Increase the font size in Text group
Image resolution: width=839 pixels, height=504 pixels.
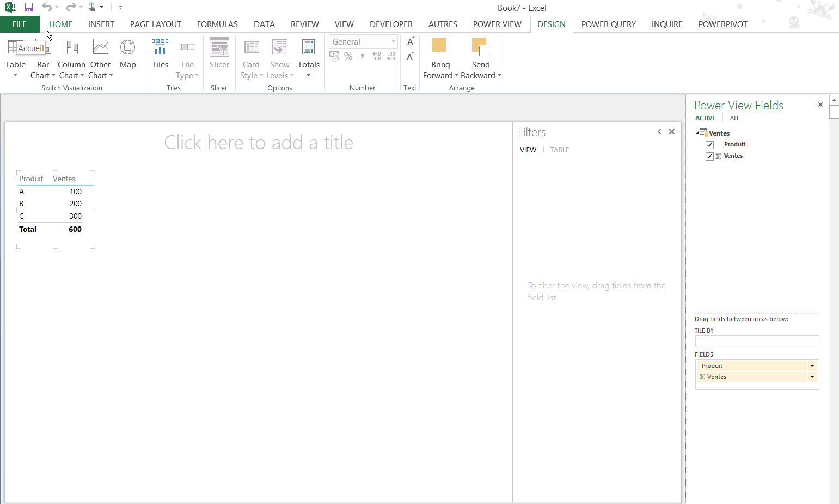pyautogui.click(x=411, y=41)
